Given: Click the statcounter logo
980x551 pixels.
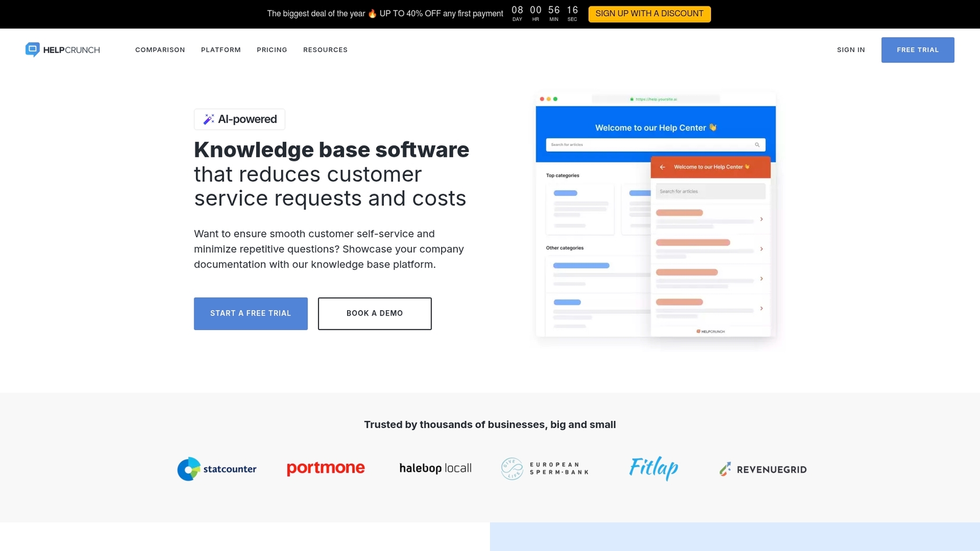Looking at the screenshot, I should 216,469.
